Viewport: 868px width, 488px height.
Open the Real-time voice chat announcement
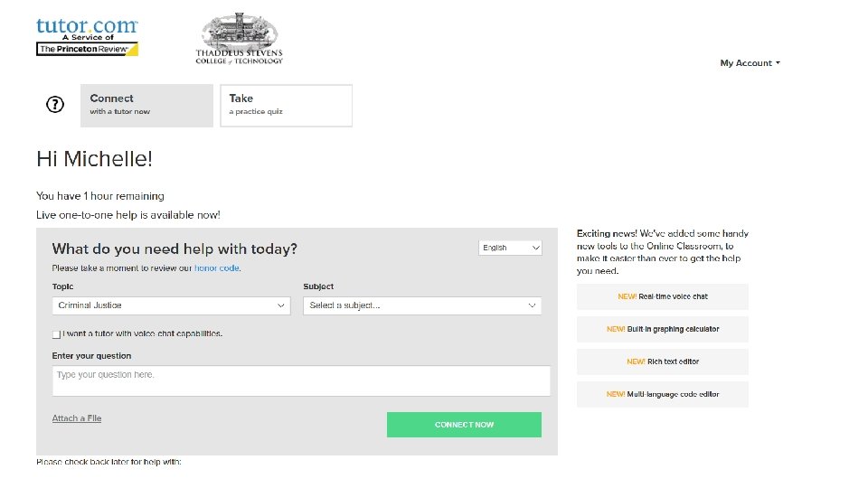(x=662, y=296)
